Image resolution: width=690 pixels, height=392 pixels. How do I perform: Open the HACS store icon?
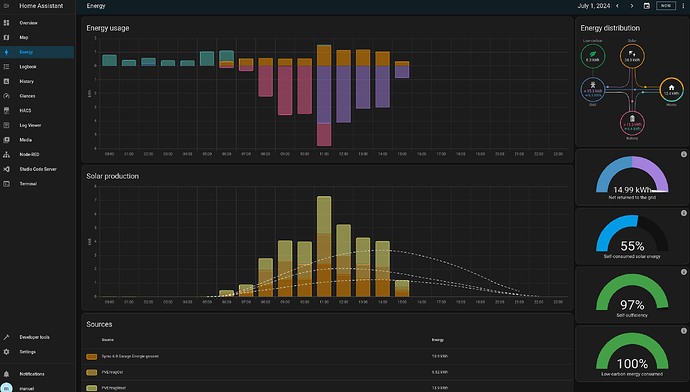(6, 110)
